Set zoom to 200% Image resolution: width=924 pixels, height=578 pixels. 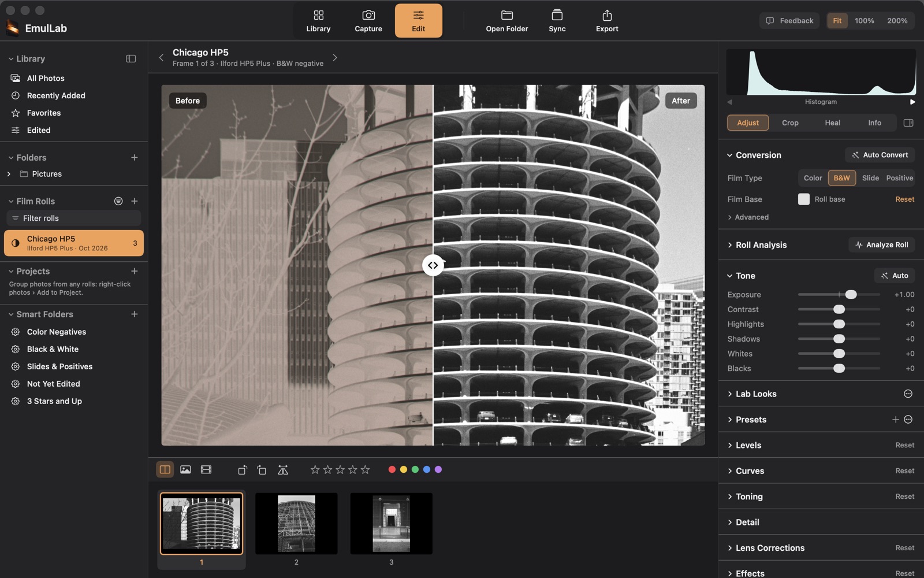[897, 21]
